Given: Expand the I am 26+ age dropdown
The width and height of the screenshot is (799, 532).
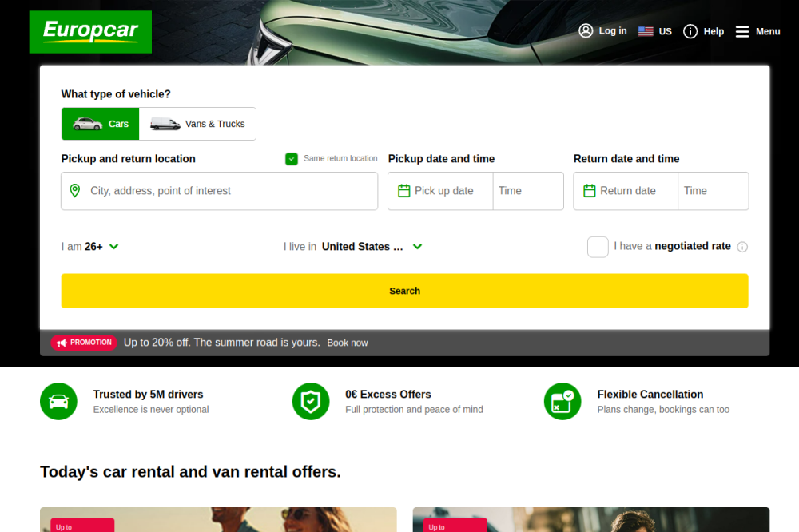Looking at the screenshot, I should (90, 247).
